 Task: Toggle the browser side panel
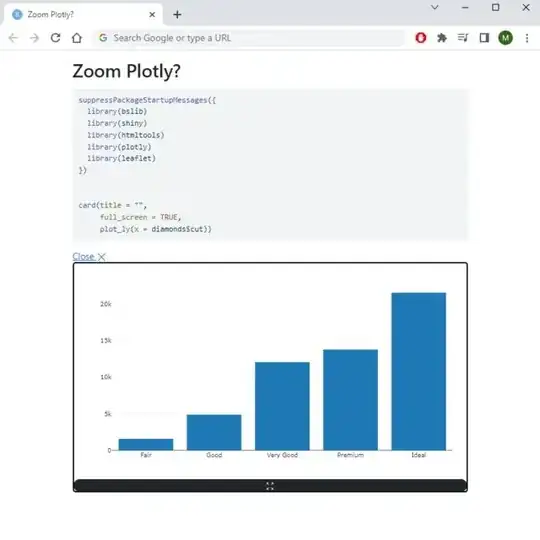pyautogui.click(x=484, y=38)
